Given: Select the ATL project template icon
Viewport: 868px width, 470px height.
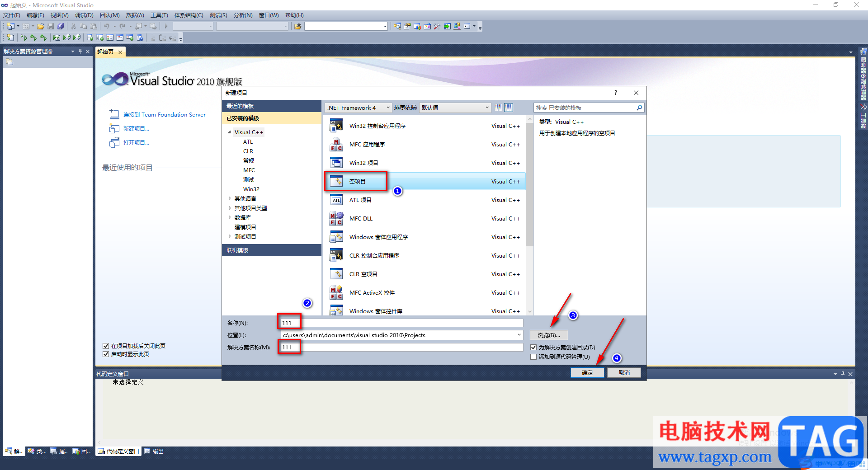Looking at the screenshot, I should [x=336, y=200].
